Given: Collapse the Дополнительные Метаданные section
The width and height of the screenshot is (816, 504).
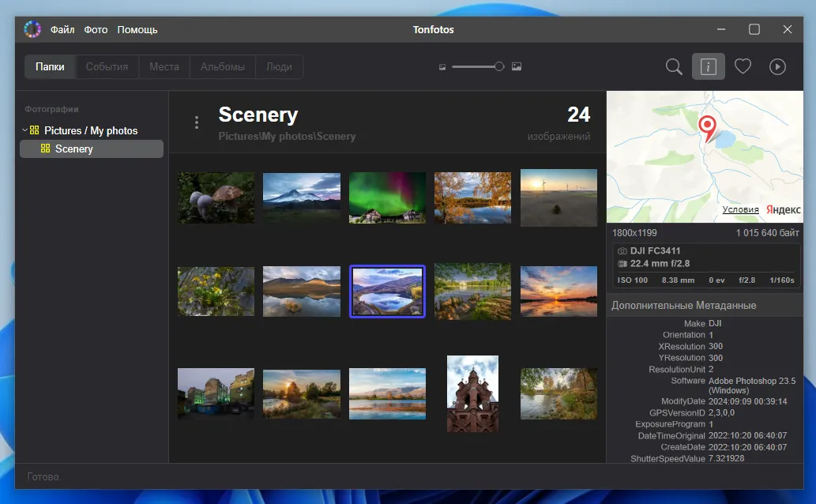Looking at the screenshot, I should 683,305.
